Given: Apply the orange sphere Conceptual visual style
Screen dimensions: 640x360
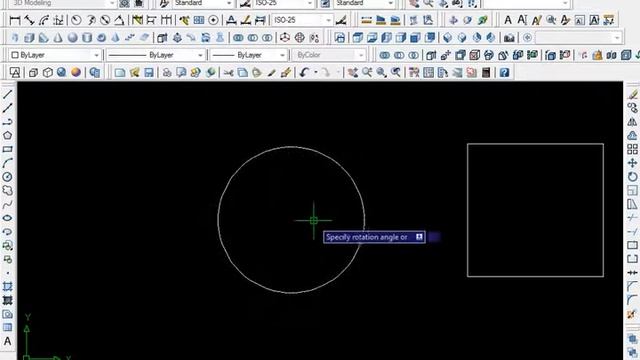Looking at the screenshot, I should [x=76, y=72].
